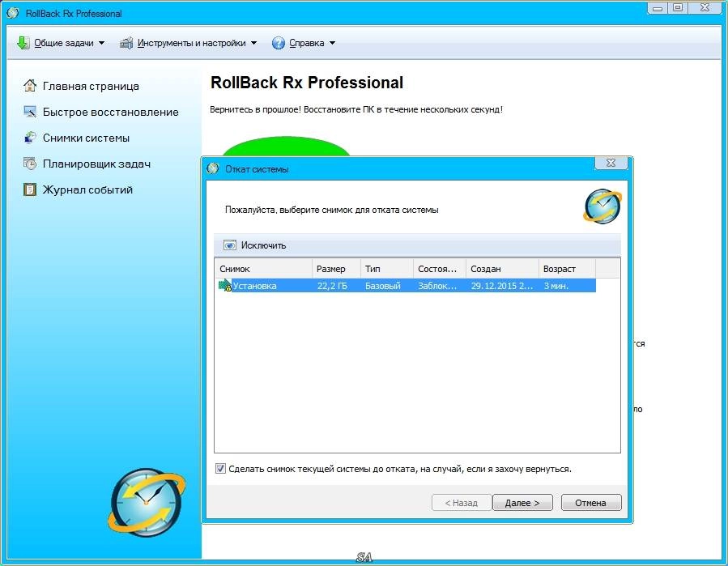Click the green download arrow icon for Общие задачи
This screenshot has width=728, height=566.
coord(23,43)
